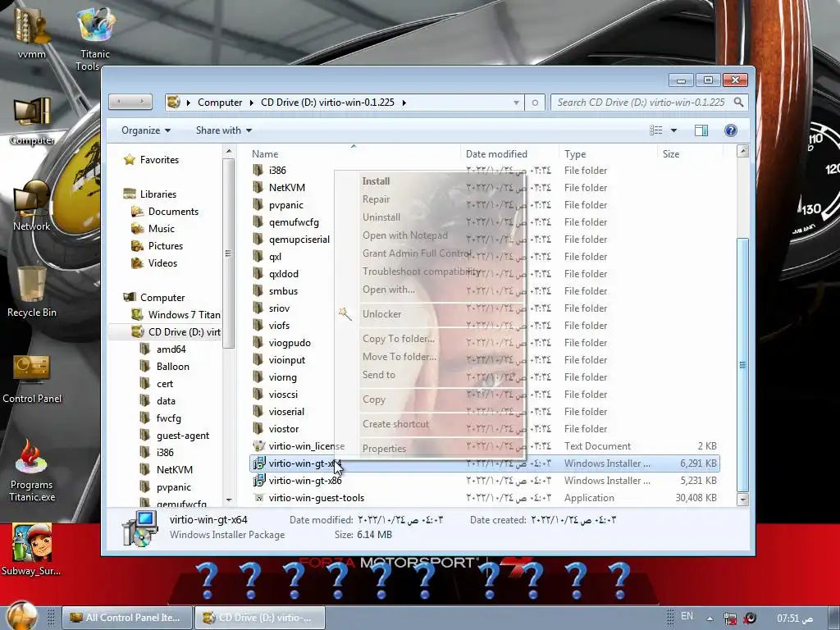The image size is (840, 630).
Task: Click the network tray icon
Action: [x=729, y=619]
